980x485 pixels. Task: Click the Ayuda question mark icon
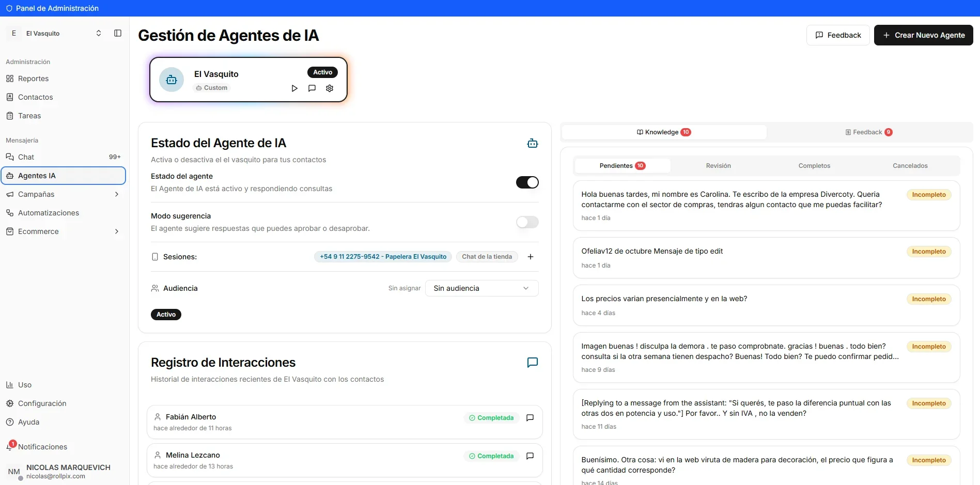[x=10, y=422]
